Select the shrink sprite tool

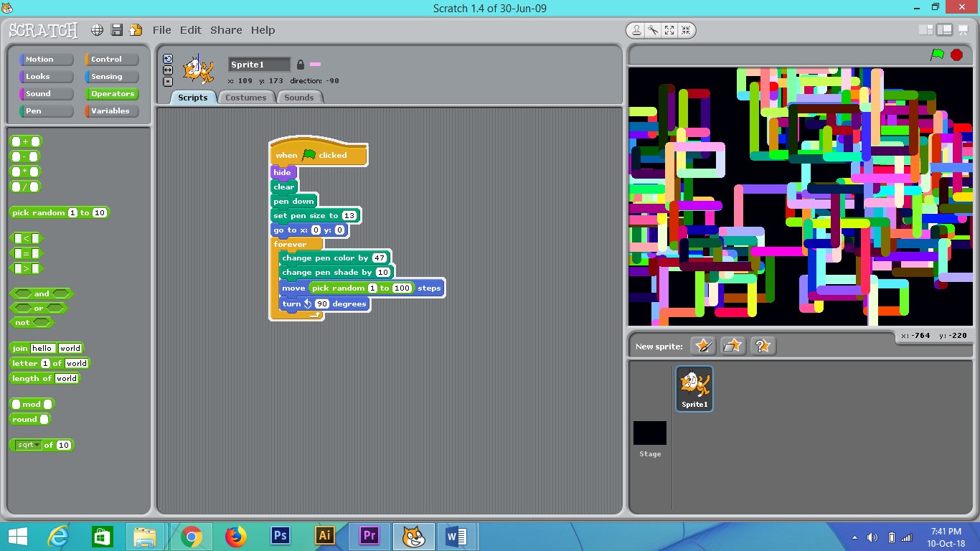(x=686, y=30)
